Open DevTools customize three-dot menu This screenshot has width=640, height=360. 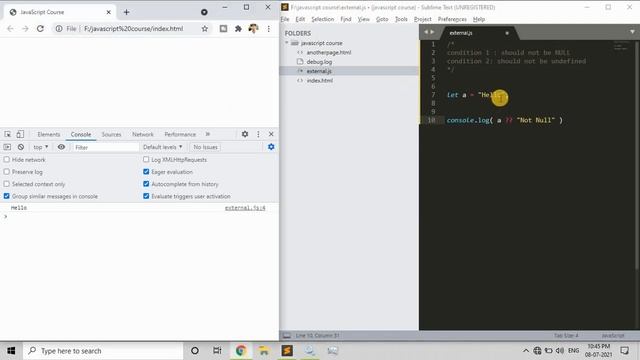(258, 134)
